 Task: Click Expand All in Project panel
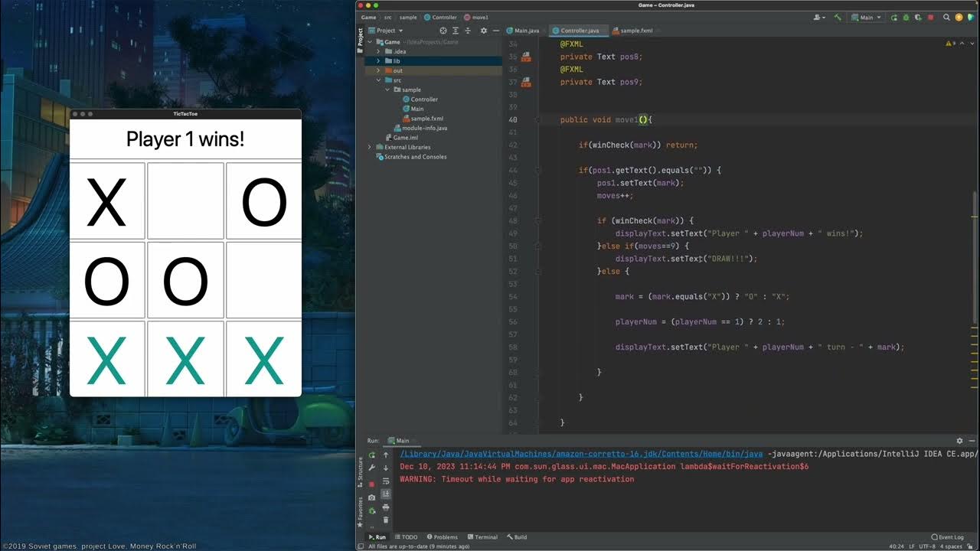pos(455,31)
